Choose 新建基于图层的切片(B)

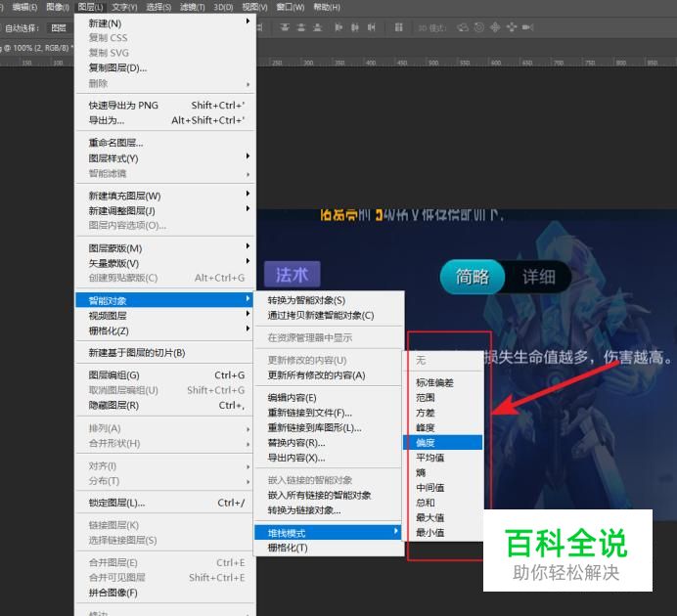[164, 353]
